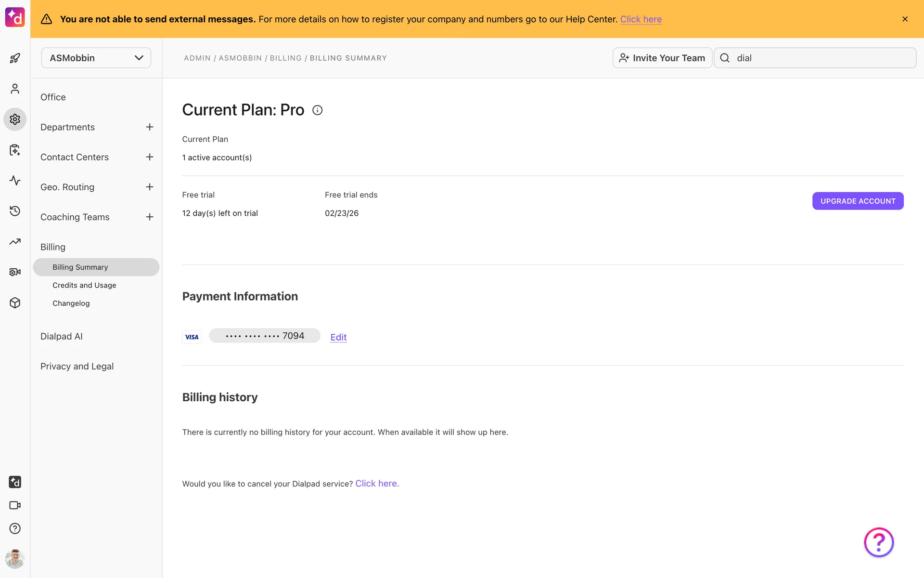Viewport: 924px width, 578px height.
Task: Click the video camera icon near bottom
Action: [15, 505]
